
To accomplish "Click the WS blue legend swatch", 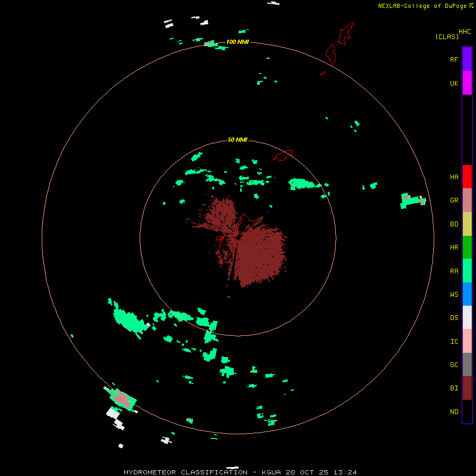I will (467, 294).
